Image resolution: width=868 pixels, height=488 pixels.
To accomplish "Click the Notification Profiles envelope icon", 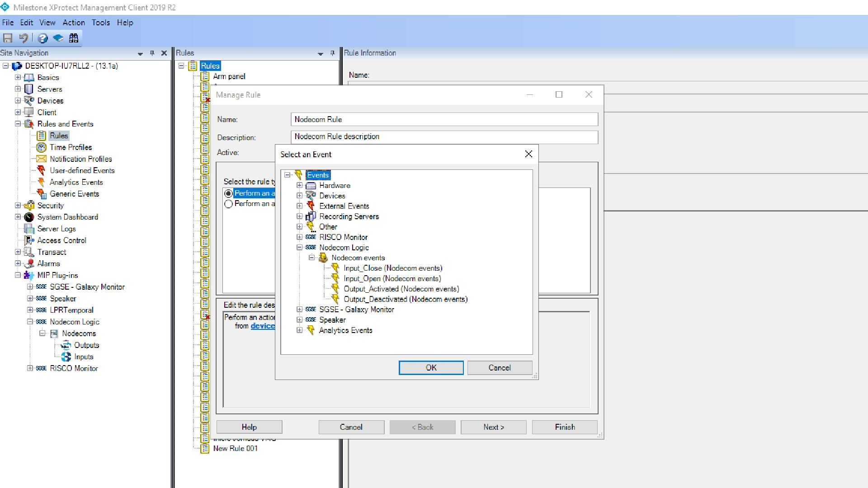I will [x=42, y=159].
